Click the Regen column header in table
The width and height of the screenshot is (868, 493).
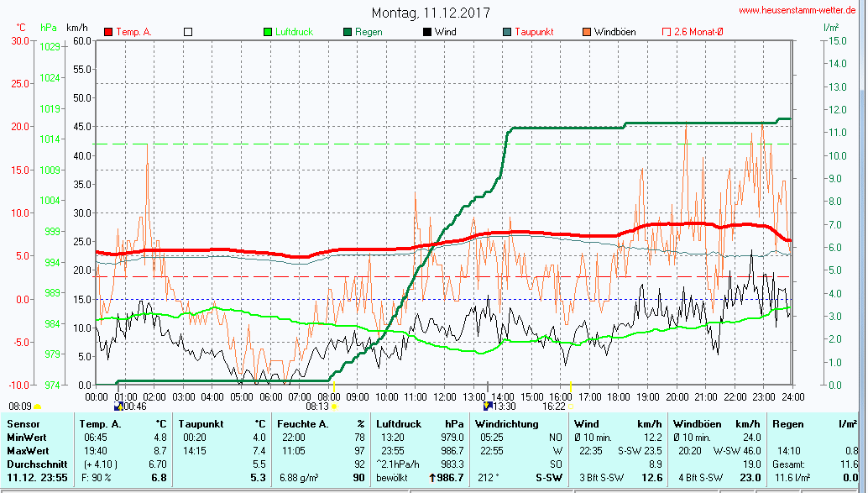pos(788,424)
